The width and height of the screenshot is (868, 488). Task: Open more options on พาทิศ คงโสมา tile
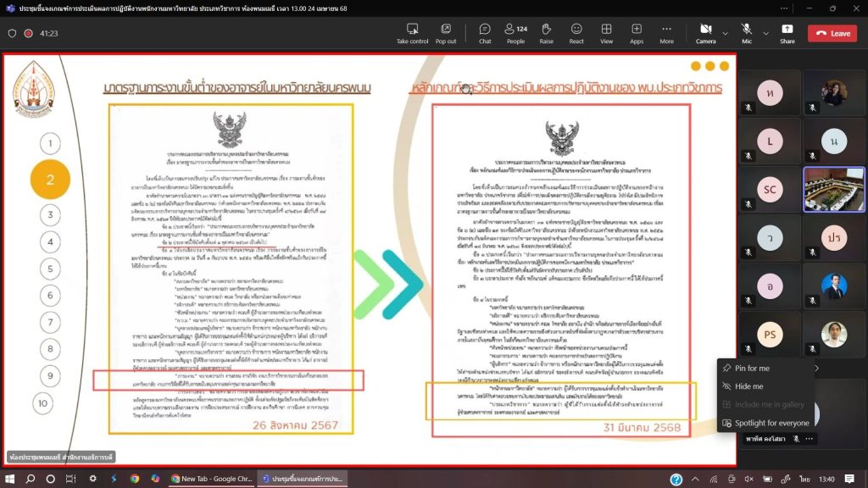pos(810,439)
